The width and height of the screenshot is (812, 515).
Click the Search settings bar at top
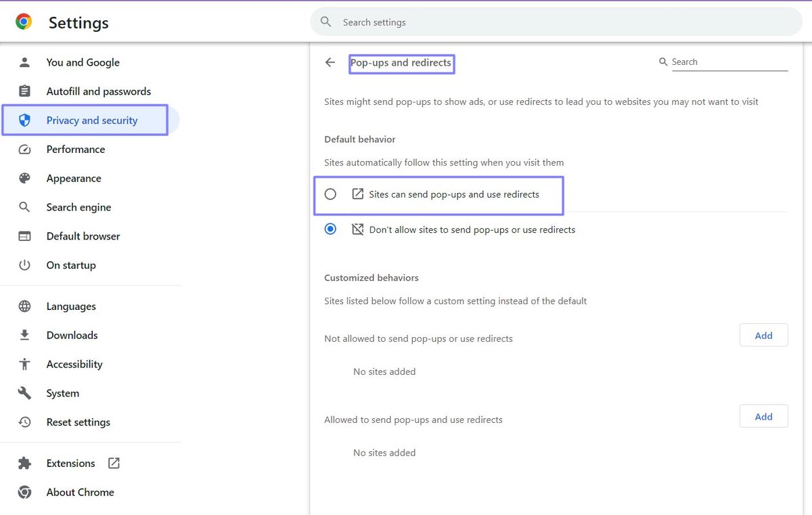[555, 22]
